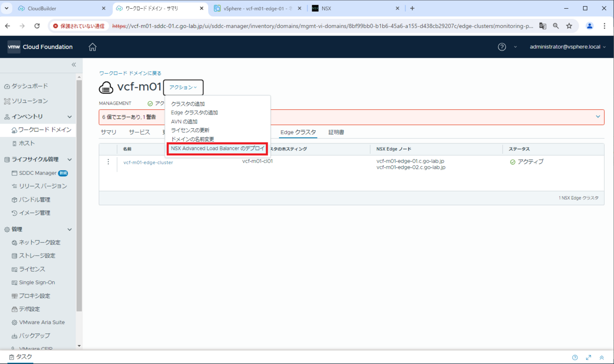Open the help question mark icon in header
This screenshot has height=364, width=614.
click(502, 47)
